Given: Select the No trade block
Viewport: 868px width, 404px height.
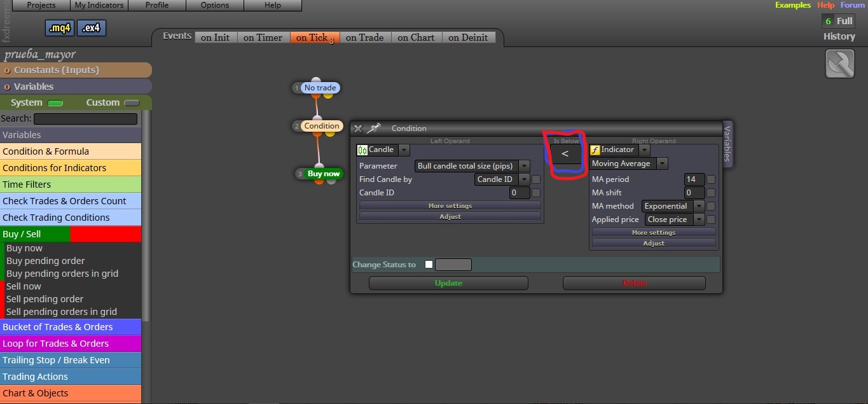Looking at the screenshot, I should [320, 88].
